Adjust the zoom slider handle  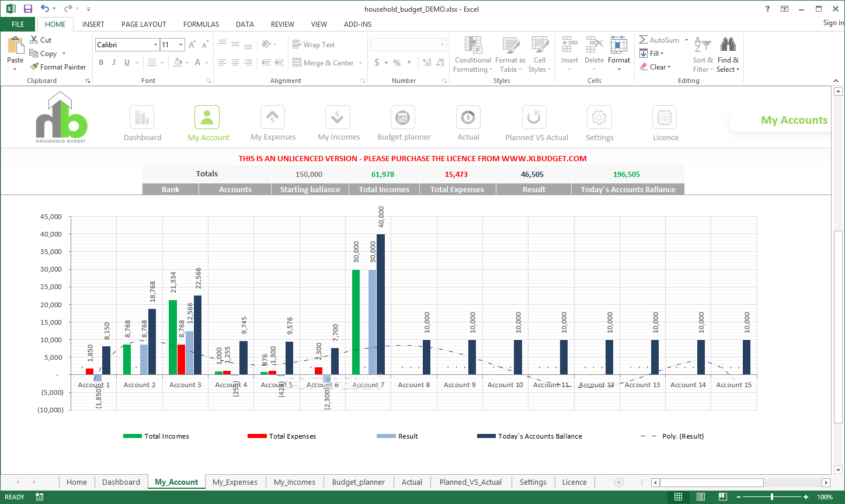tap(773, 497)
